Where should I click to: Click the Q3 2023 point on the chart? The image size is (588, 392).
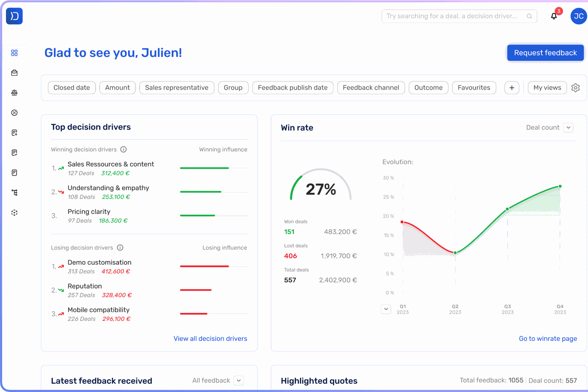(508, 209)
